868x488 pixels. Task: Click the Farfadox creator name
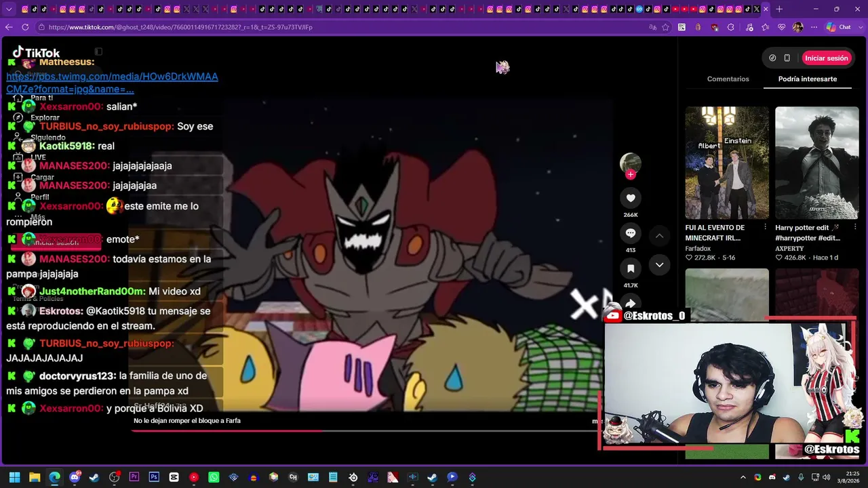pos(698,249)
